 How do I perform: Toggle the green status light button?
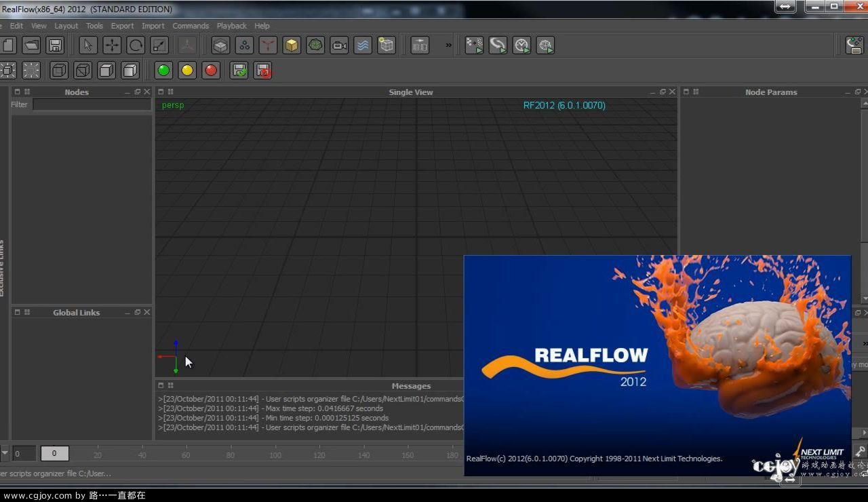click(163, 70)
